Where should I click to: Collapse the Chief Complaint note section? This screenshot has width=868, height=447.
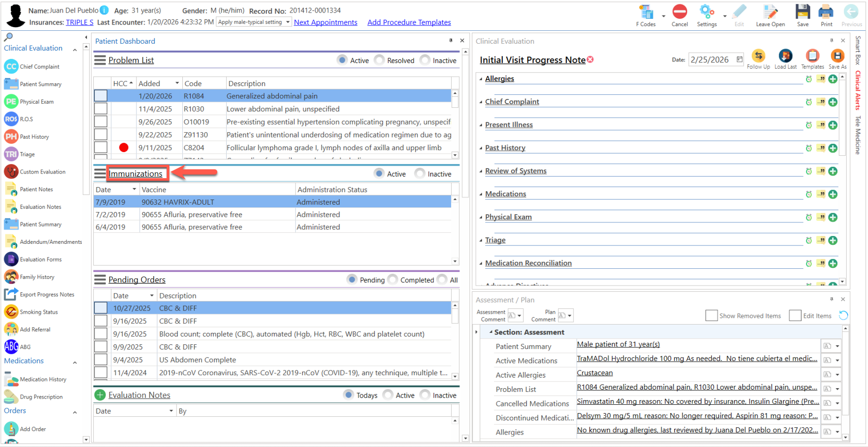(x=481, y=102)
